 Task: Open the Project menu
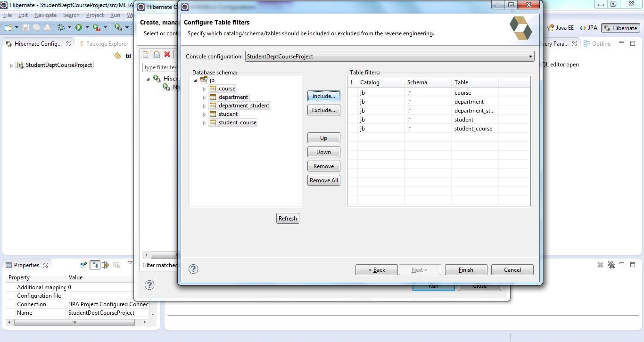[95, 15]
